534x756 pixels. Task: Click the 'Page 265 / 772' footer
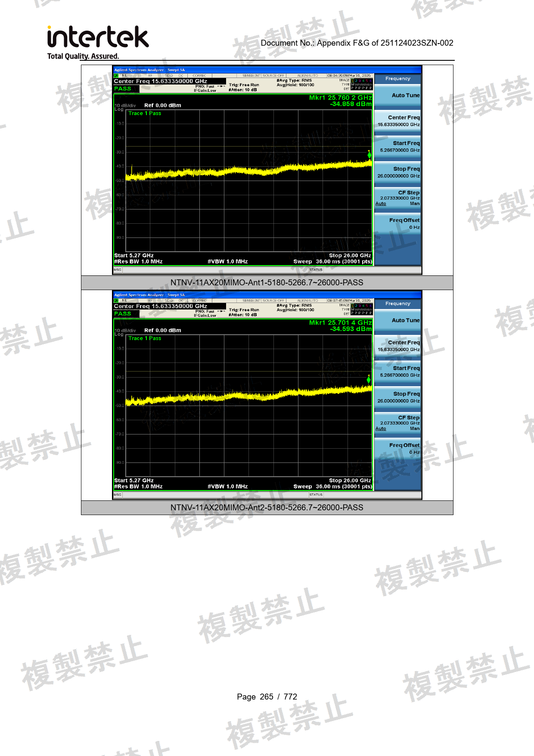tap(267, 697)
